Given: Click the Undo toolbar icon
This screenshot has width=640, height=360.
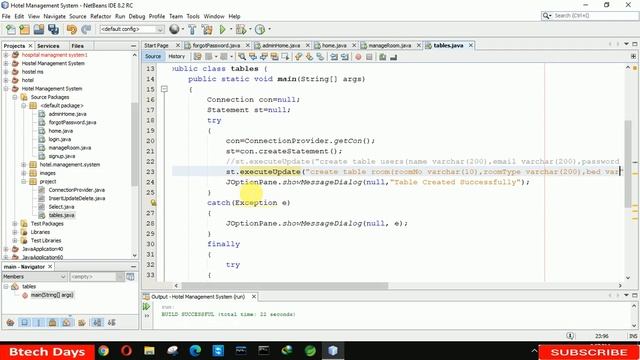Looking at the screenshot, I should (72, 29).
